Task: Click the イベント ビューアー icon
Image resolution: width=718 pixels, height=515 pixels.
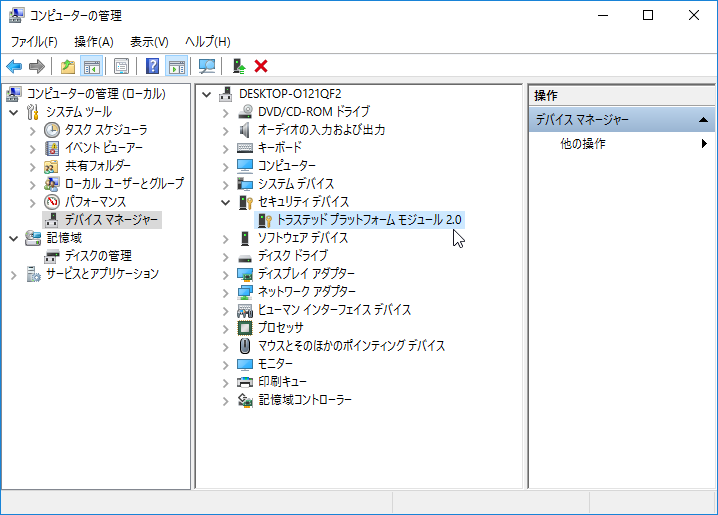Action: (x=52, y=148)
